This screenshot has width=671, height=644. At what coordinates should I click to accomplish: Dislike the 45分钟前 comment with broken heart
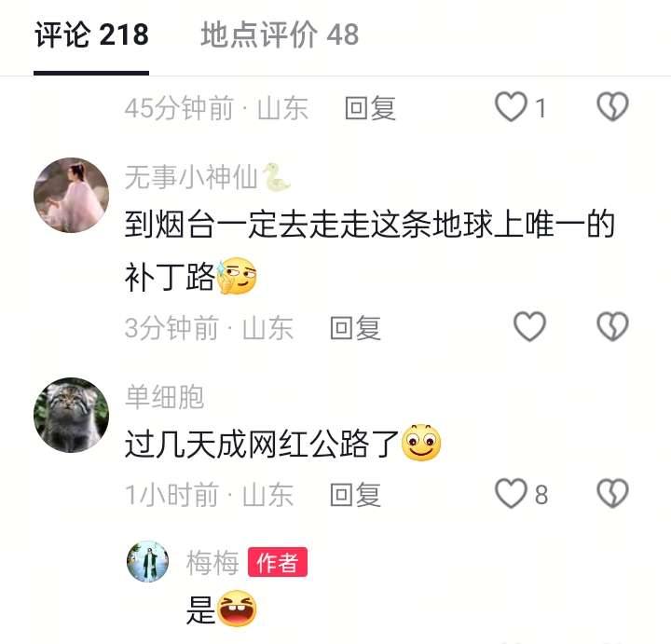coord(612,106)
